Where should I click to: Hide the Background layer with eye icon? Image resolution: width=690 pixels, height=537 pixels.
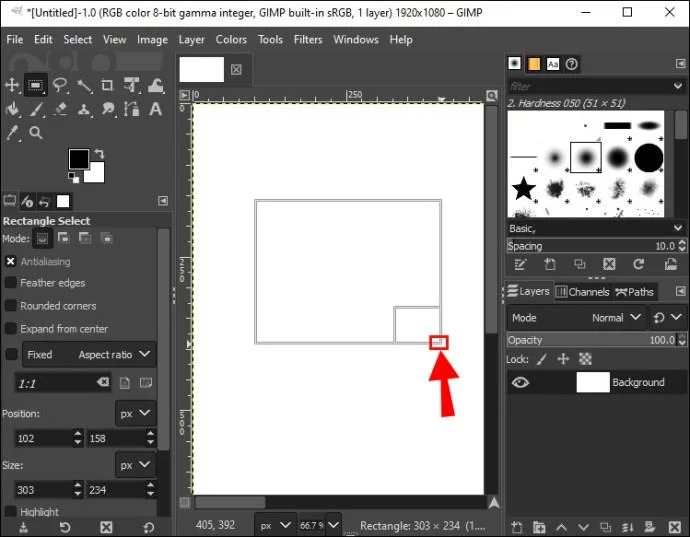(x=520, y=382)
